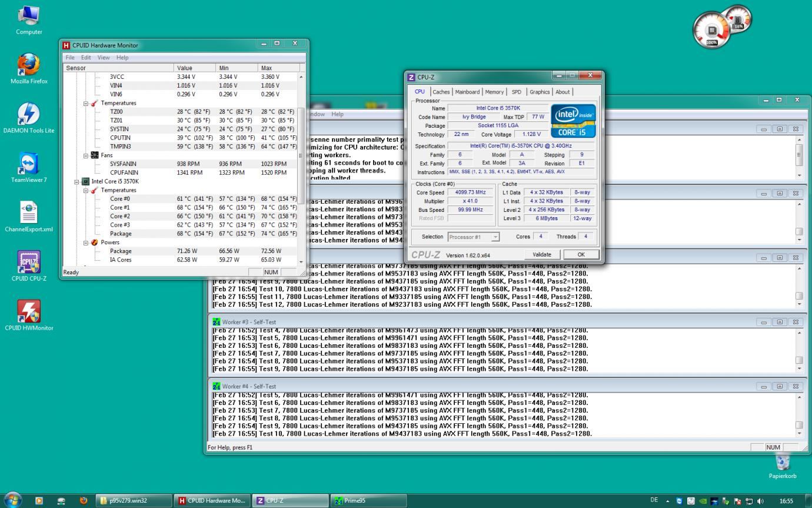Click the Sensor column header in Hardware Monitor
Viewport: 812px width, 508px height.
119,68
